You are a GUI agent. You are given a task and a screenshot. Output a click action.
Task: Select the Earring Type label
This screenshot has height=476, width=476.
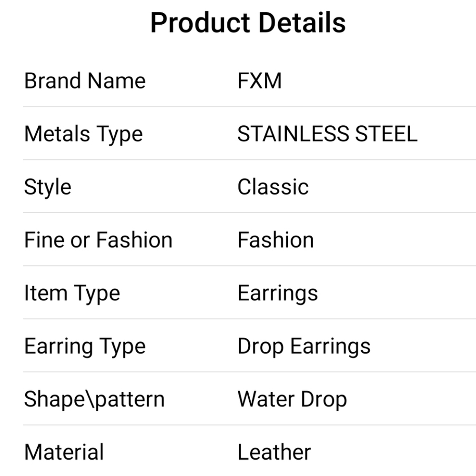[85, 347]
